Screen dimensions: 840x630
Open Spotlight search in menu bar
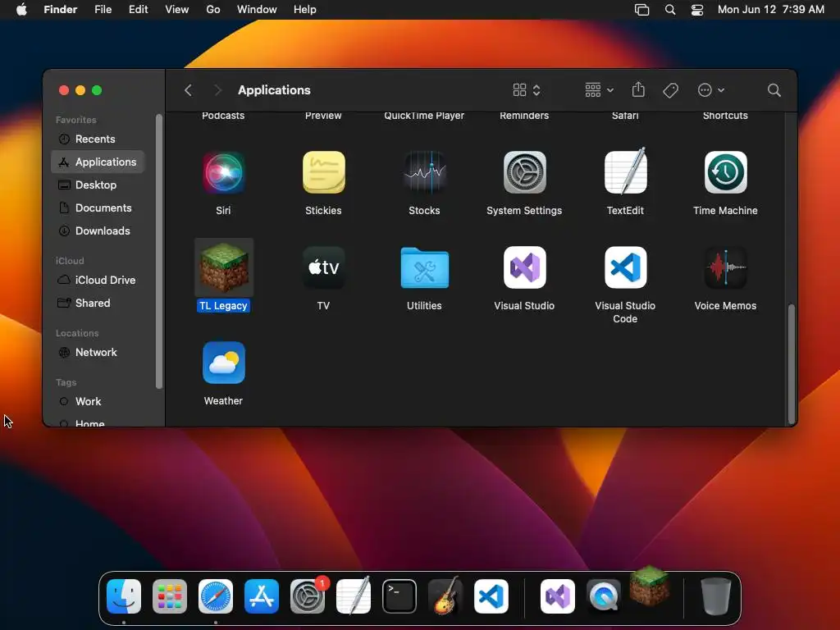click(x=669, y=10)
